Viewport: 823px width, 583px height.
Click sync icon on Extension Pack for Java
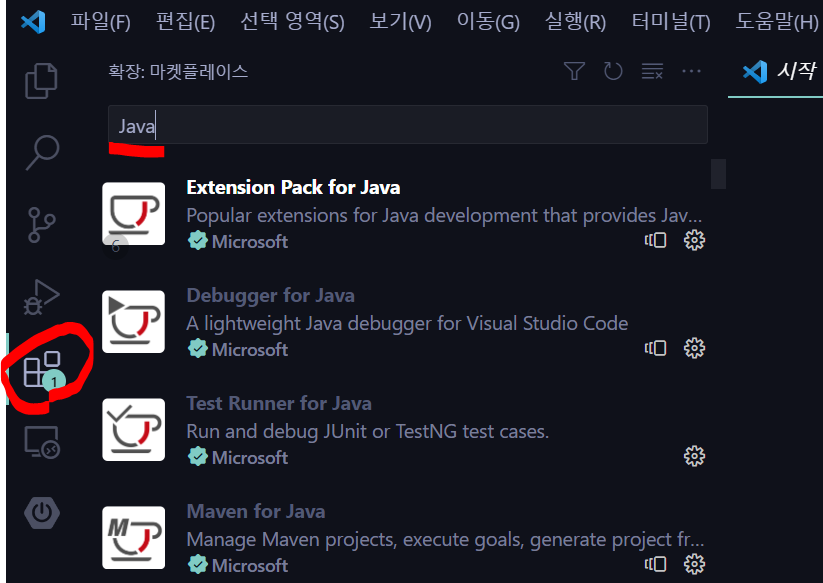[x=656, y=240]
